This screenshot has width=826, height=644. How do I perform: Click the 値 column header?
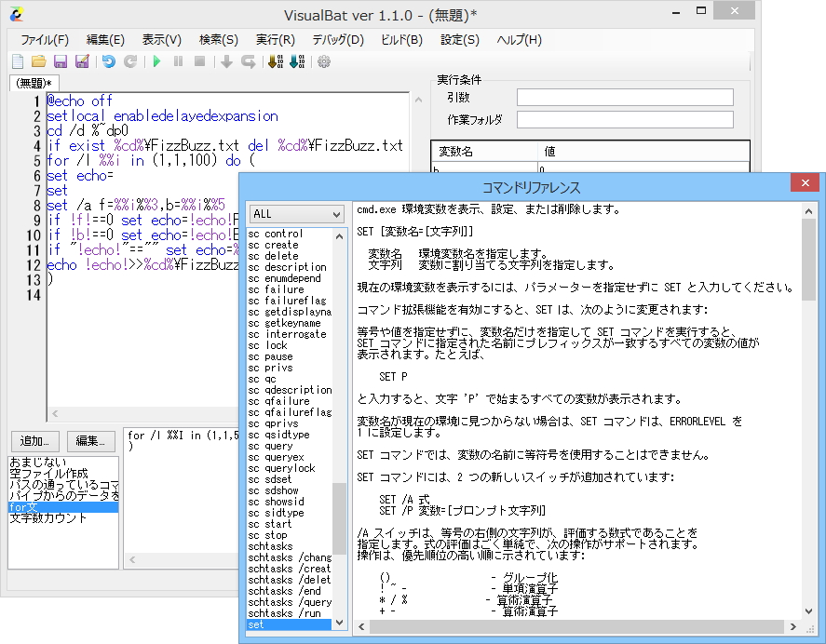point(643,152)
